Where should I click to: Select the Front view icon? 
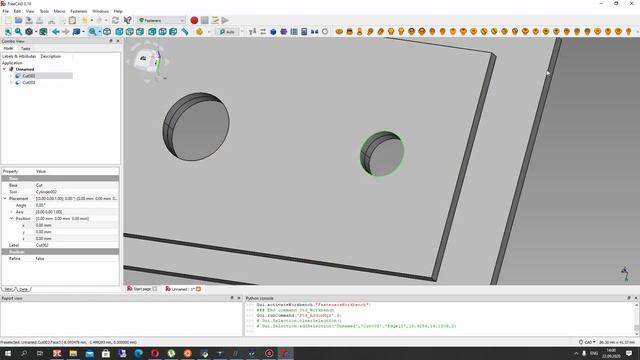point(119,31)
